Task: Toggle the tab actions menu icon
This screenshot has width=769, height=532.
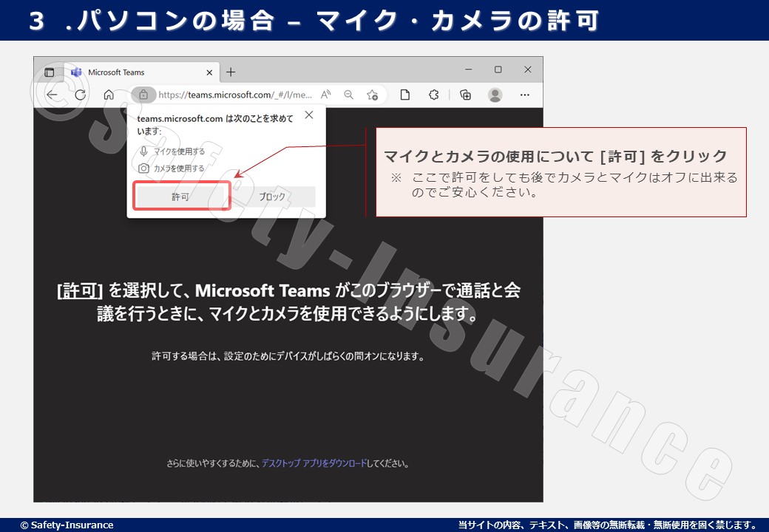Action: (x=50, y=72)
